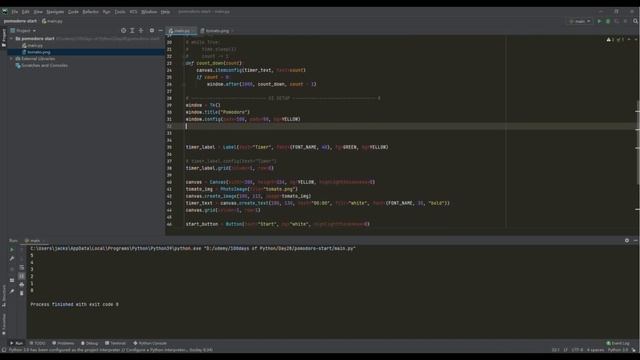Click the pin tab icon in Run panel
The width and height of the screenshot is (640, 360).
[12, 291]
